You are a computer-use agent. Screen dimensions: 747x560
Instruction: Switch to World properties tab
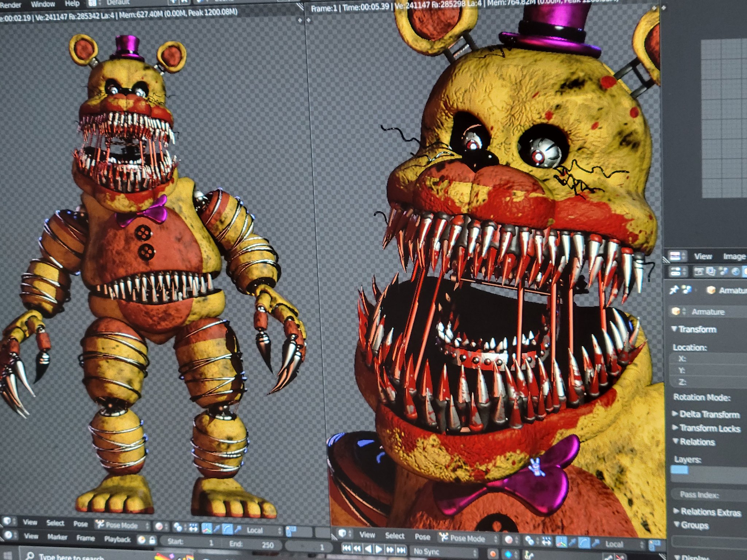coord(736,272)
